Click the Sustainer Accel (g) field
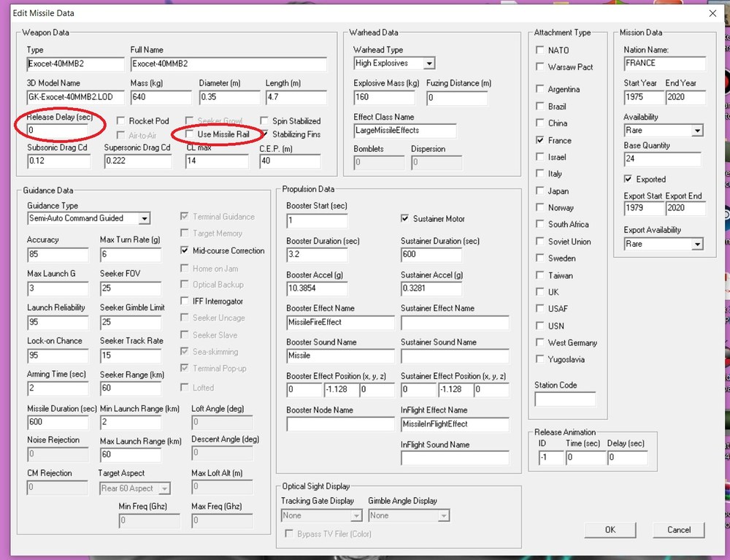This screenshot has height=560, width=730. [x=431, y=288]
